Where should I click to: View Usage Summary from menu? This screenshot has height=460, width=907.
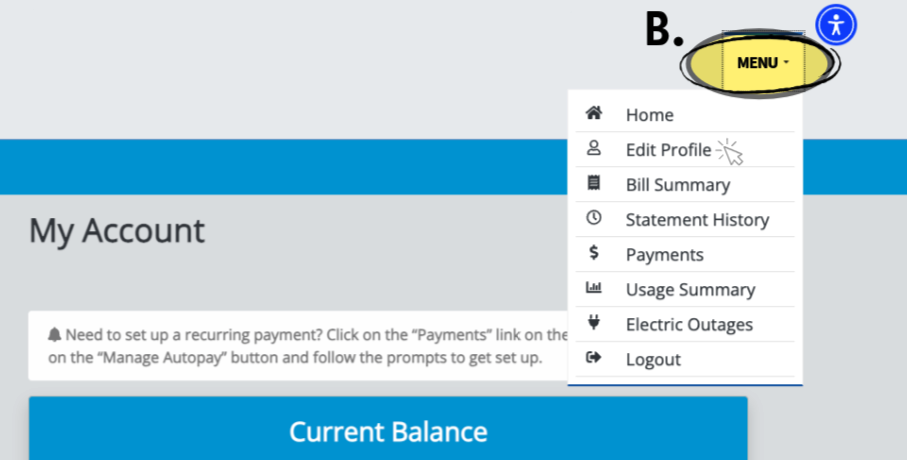coord(690,290)
